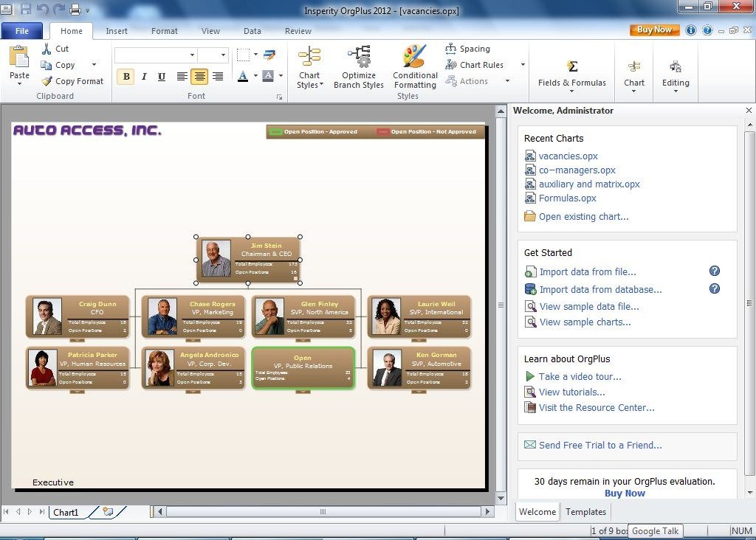Click the blue information icon near Buy Now
This screenshot has height=540, width=756.
click(691, 30)
